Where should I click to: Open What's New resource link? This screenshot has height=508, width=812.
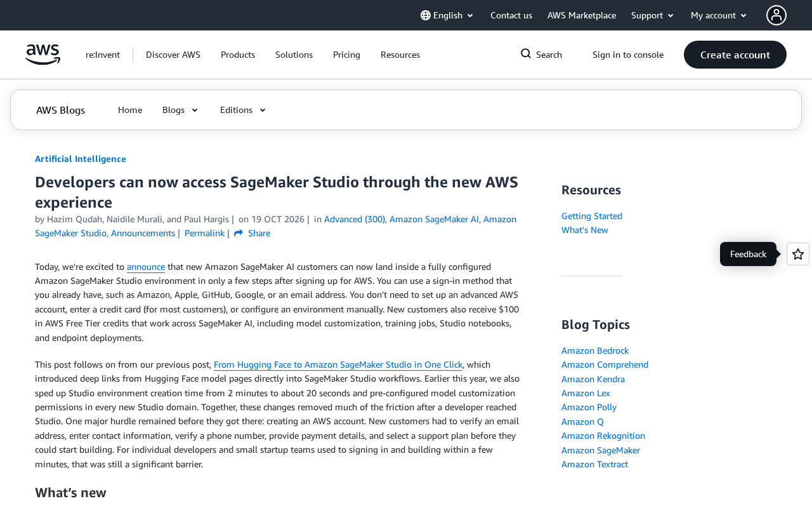click(585, 230)
